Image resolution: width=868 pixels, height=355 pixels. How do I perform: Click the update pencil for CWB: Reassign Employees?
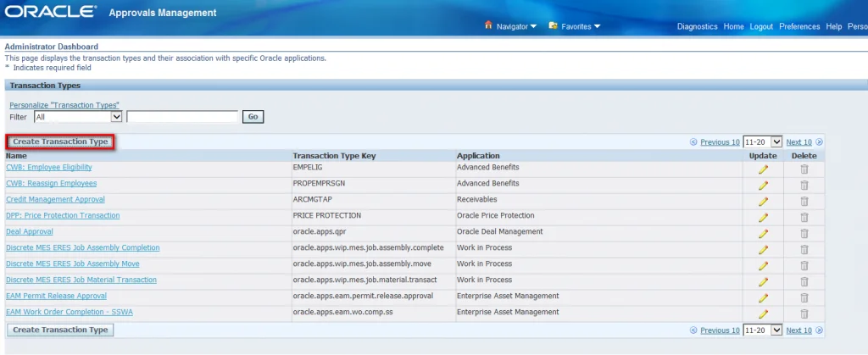point(763,186)
